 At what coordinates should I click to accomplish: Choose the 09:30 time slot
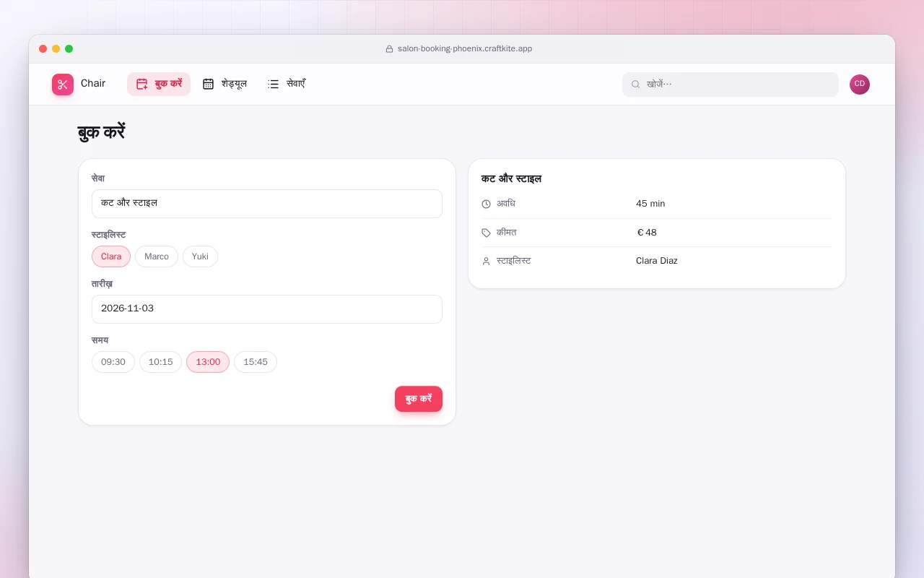[113, 362]
